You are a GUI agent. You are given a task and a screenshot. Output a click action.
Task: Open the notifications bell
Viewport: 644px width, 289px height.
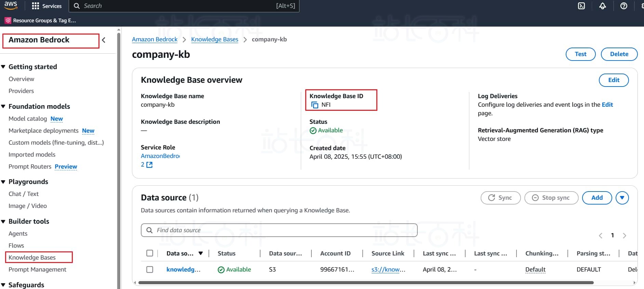point(603,6)
